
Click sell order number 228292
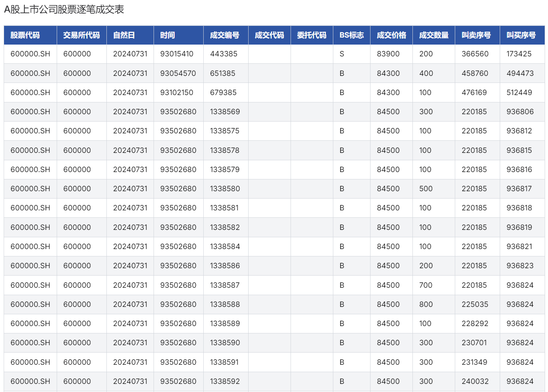475,323
